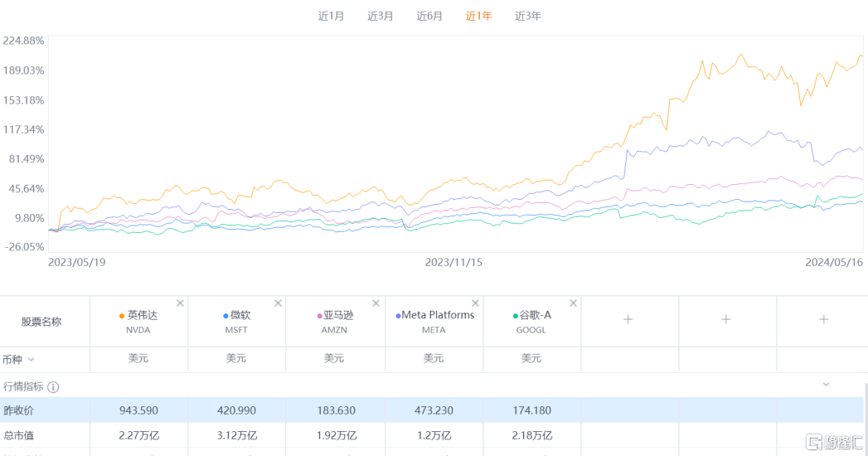This screenshot has height=456, width=868.
Task: Remove Meta Platforms column
Action: click(475, 303)
